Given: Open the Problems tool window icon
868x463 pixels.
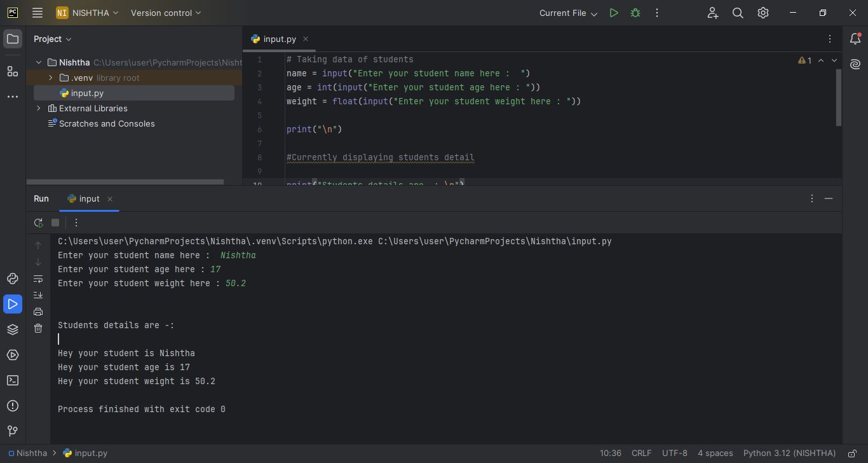Looking at the screenshot, I should tap(13, 406).
